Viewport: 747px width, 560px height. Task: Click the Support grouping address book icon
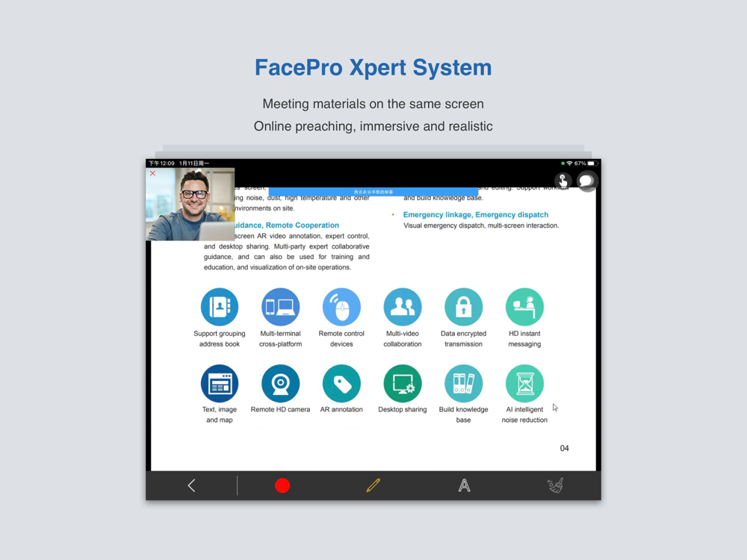click(220, 307)
